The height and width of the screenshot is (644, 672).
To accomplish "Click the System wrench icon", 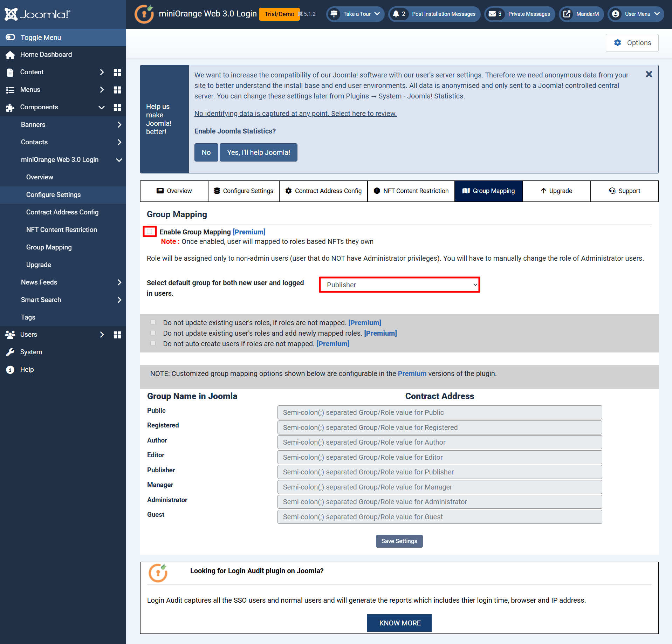I will (10, 352).
